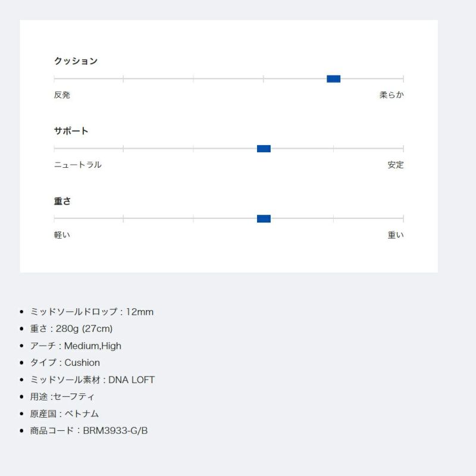Click the 反発 label under cushion slider

(62, 95)
